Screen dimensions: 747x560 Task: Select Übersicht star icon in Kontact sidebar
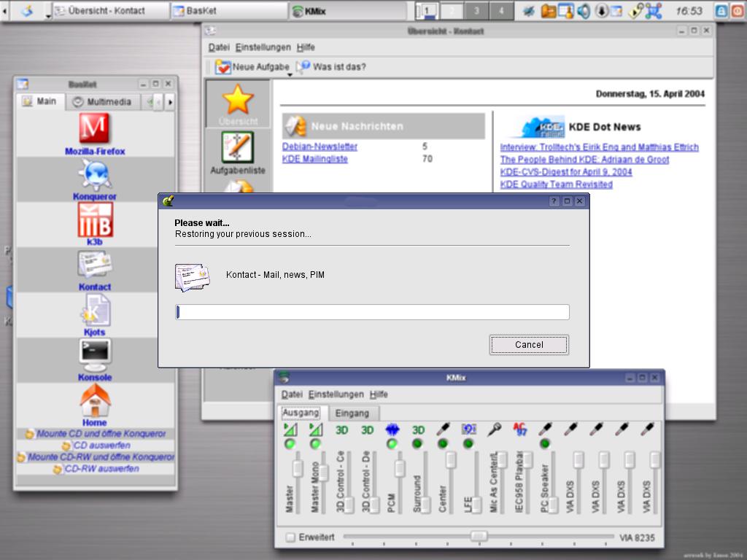click(238, 99)
